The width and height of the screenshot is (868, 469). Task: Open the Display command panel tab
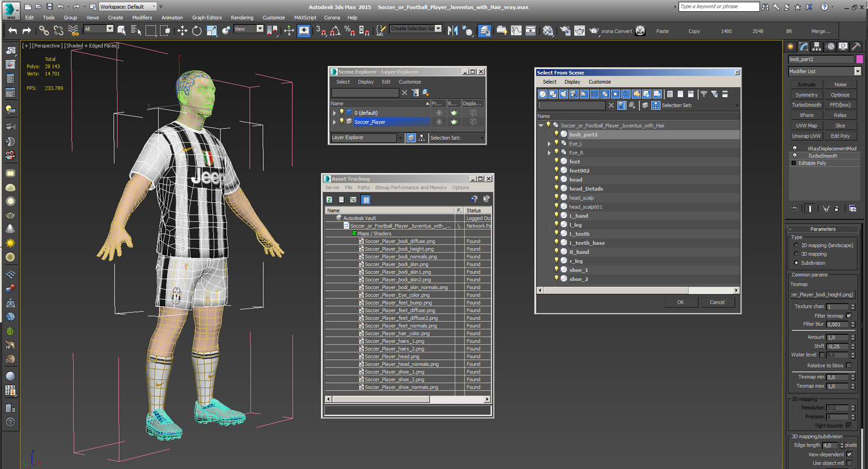pyautogui.click(x=843, y=46)
